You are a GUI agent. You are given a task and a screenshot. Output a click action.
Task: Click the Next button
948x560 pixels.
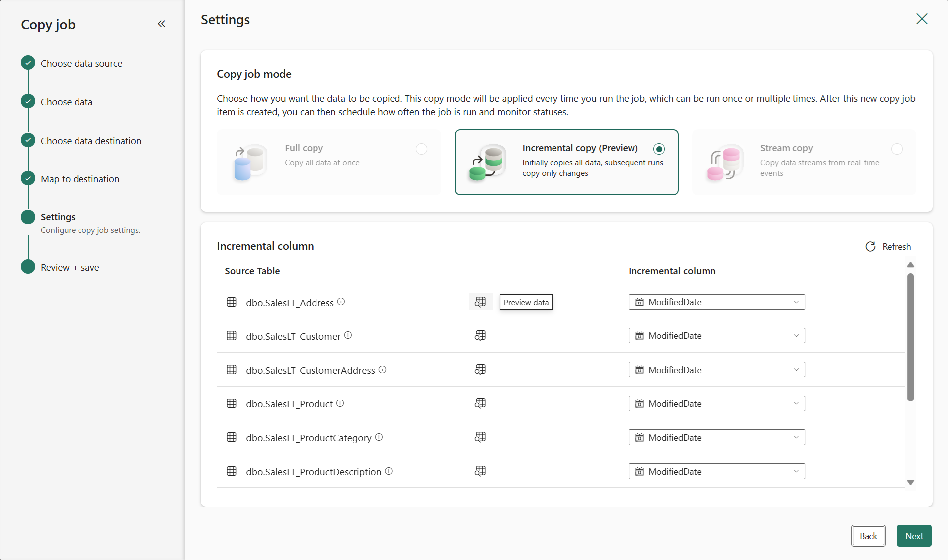(x=914, y=536)
